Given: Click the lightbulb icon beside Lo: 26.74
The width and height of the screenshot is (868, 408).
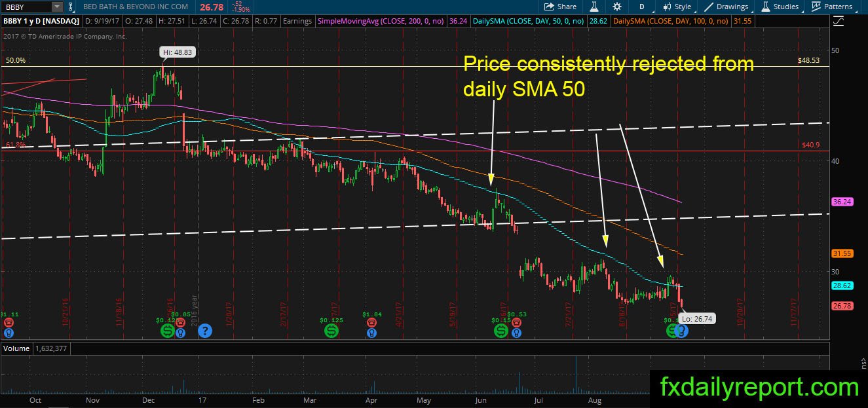Looking at the screenshot, I should click(x=683, y=332).
